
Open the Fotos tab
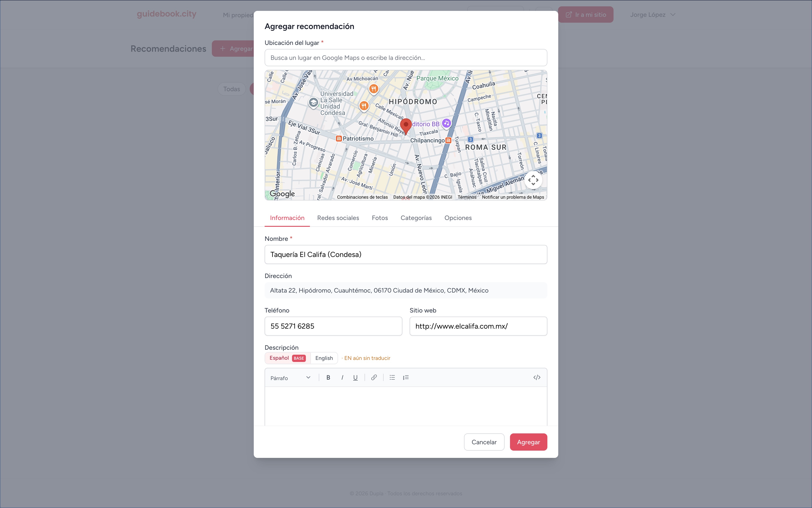(x=379, y=218)
